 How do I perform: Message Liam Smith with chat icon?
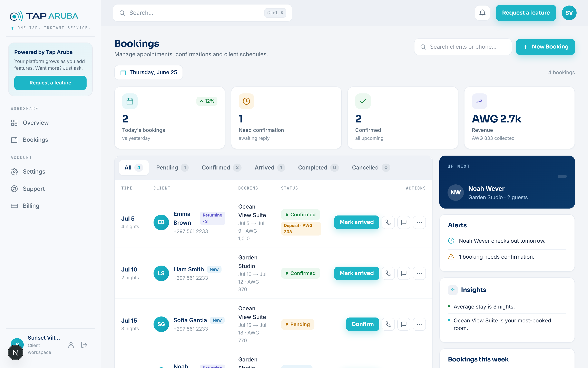[x=404, y=273]
